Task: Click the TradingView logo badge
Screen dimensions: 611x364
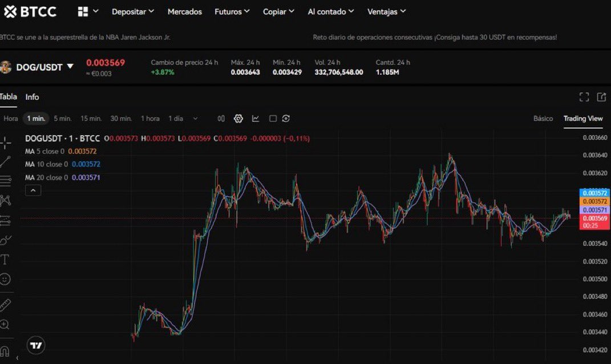Action: pos(36,345)
